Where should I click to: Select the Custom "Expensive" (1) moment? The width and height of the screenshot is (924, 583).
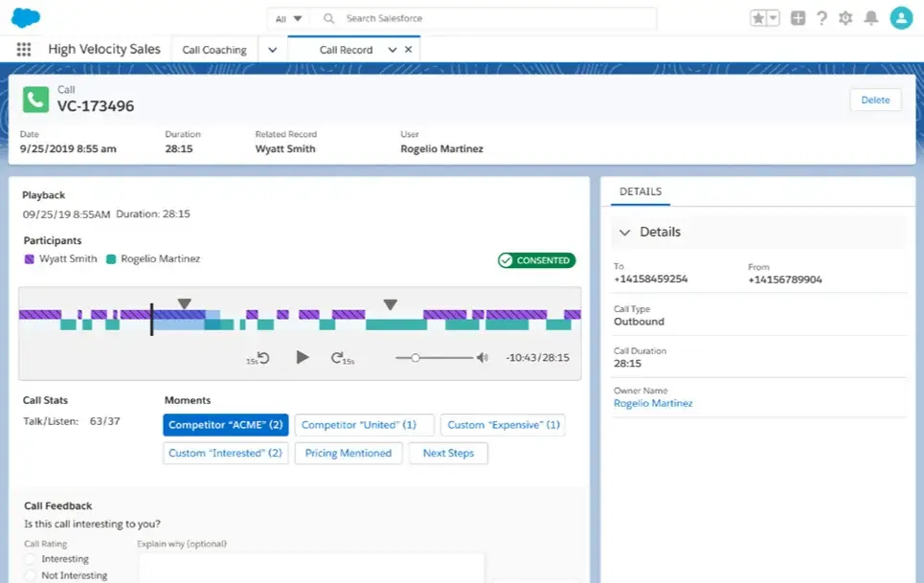tap(504, 425)
